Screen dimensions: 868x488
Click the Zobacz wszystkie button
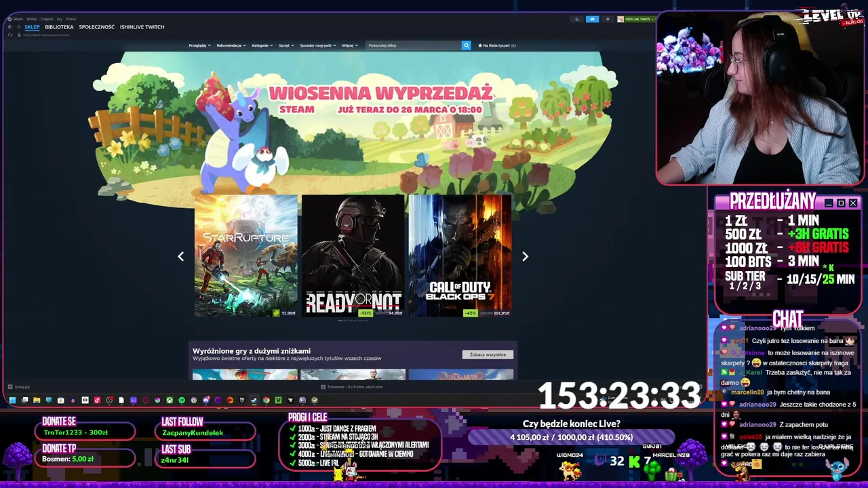click(x=488, y=354)
